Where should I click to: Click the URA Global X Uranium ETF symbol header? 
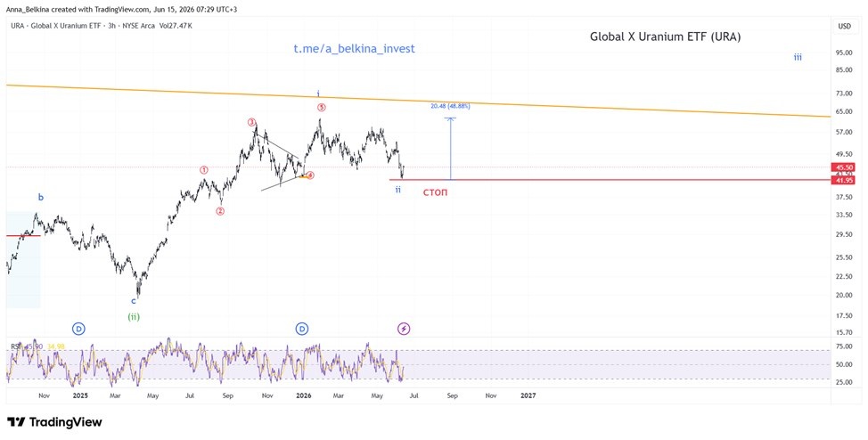pos(83,26)
